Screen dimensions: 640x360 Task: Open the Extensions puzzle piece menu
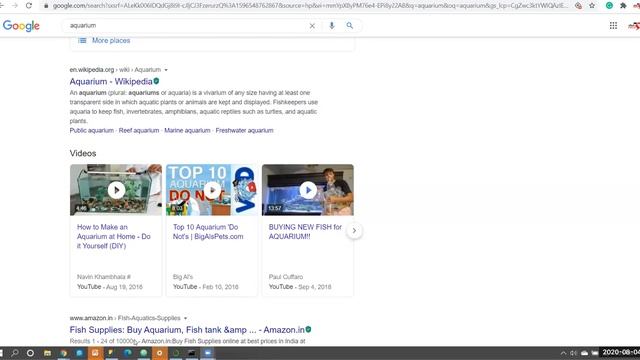(x=623, y=6)
